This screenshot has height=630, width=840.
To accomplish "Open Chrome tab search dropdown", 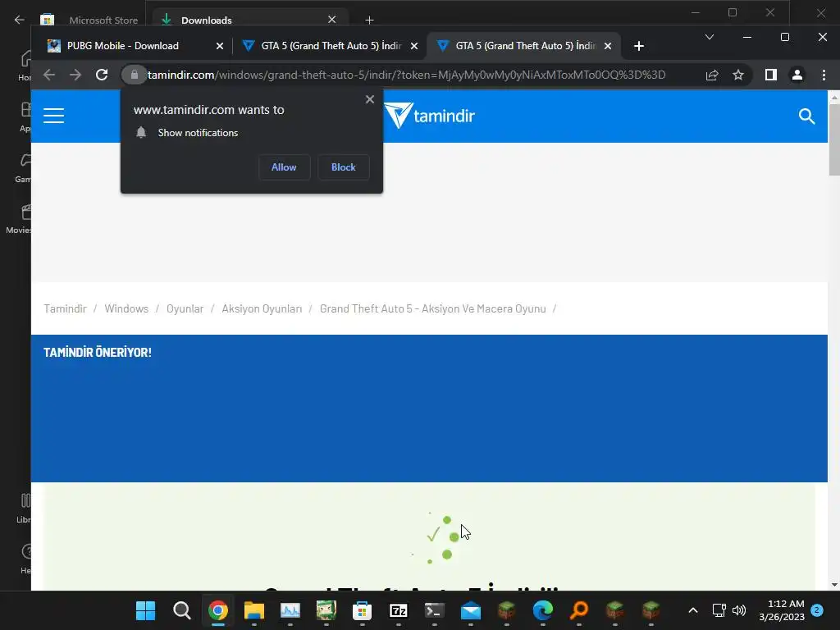I will [x=710, y=37].
